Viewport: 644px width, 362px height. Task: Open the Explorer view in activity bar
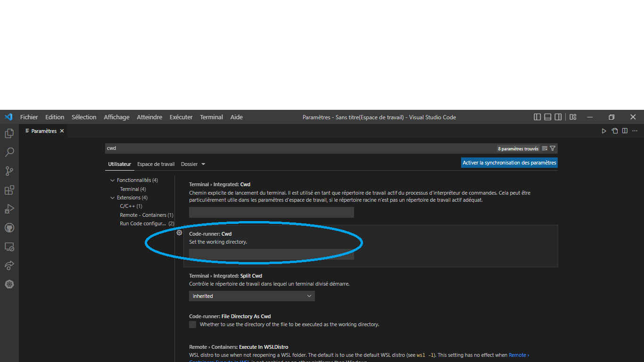coord(9,133)
